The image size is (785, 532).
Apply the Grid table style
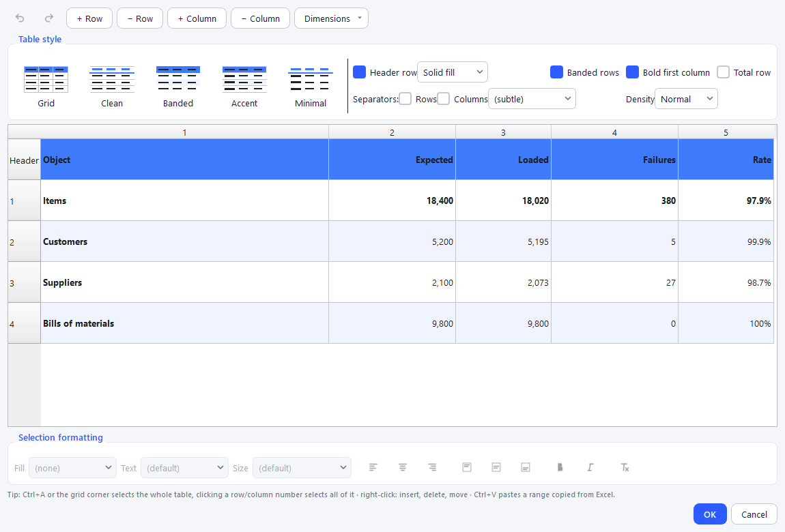point(46,87)
